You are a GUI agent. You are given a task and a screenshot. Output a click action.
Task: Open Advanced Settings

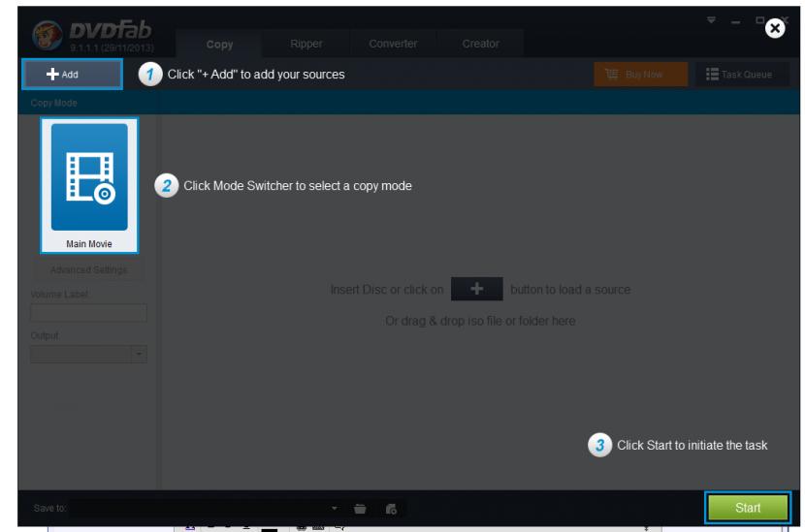pyautogui.click(x=89, y=269)
